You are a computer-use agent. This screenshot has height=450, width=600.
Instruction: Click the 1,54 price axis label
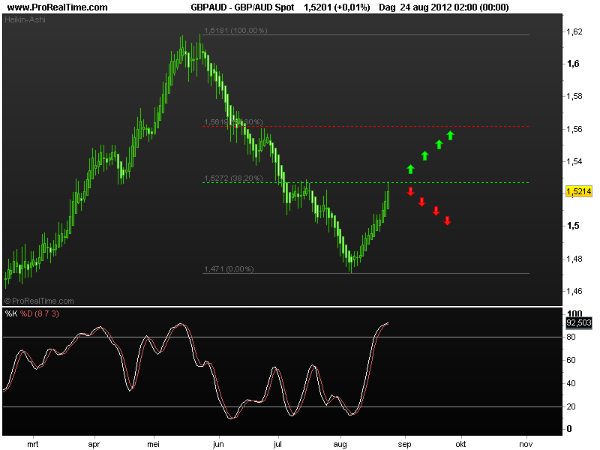coord(574,161)
